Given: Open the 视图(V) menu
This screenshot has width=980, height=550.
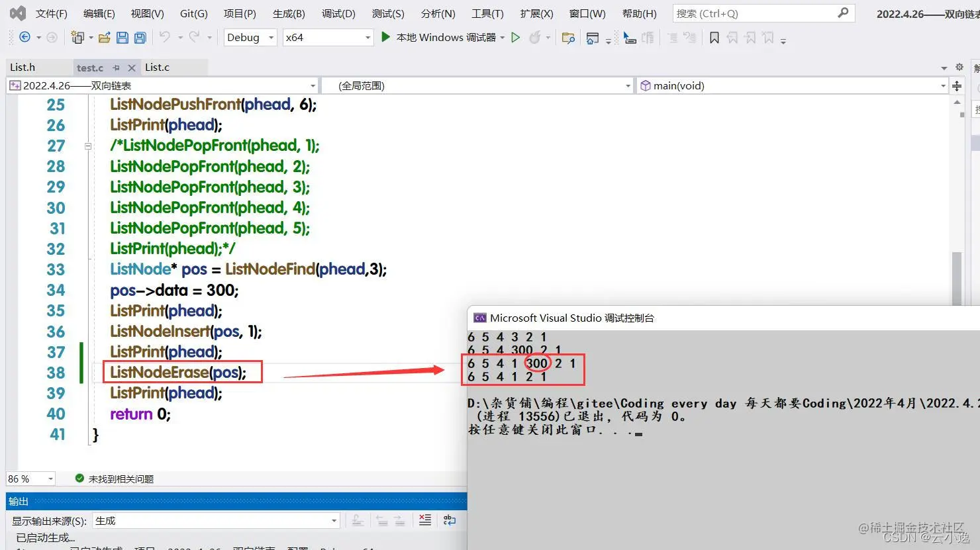Looking at the screenshot, I should point(147,13).
